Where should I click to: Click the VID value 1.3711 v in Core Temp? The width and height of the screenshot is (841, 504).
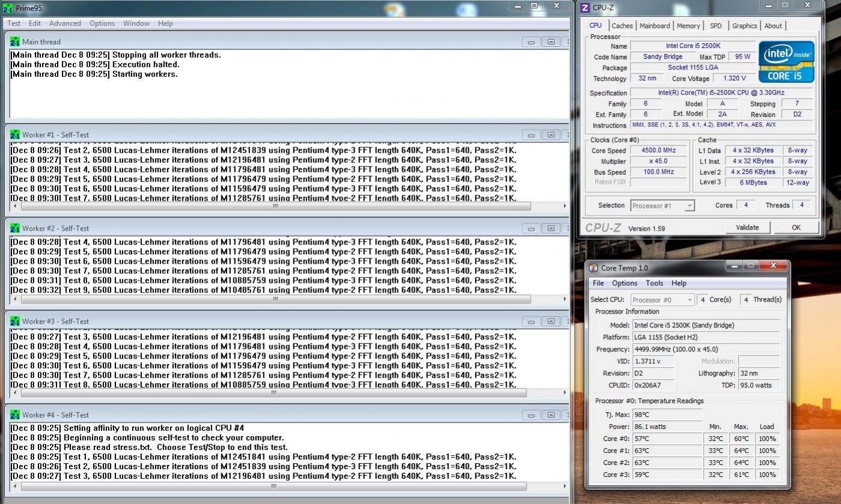click(x=653, y=361)
